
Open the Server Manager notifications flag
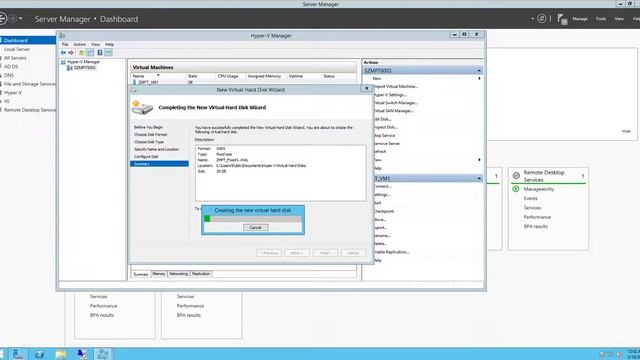pyautogui.click(x=562, y=19)
